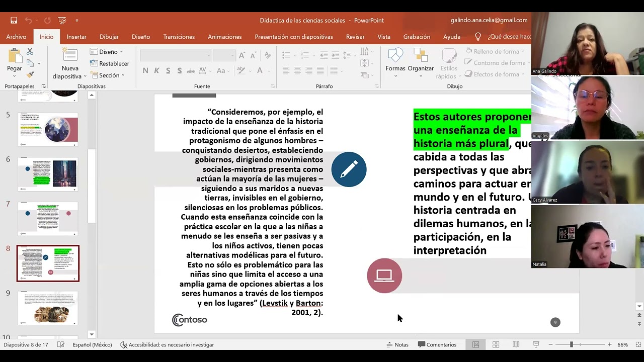Open line spacing option

(348, 55)
